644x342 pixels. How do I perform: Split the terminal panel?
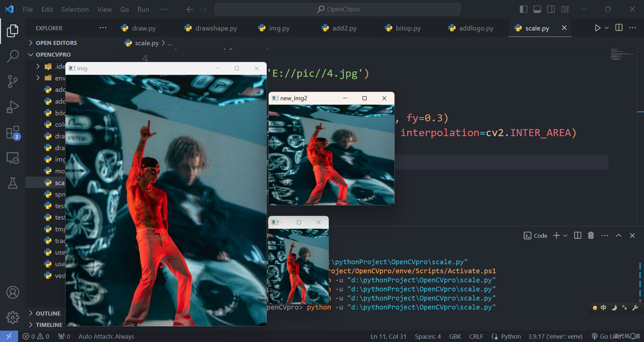tap(578, 236)
